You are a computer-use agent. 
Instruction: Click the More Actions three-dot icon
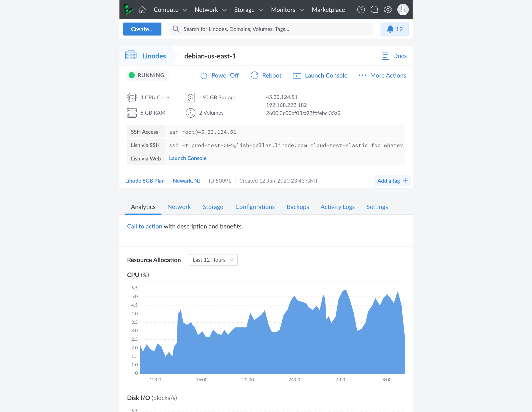coord(362,75)
